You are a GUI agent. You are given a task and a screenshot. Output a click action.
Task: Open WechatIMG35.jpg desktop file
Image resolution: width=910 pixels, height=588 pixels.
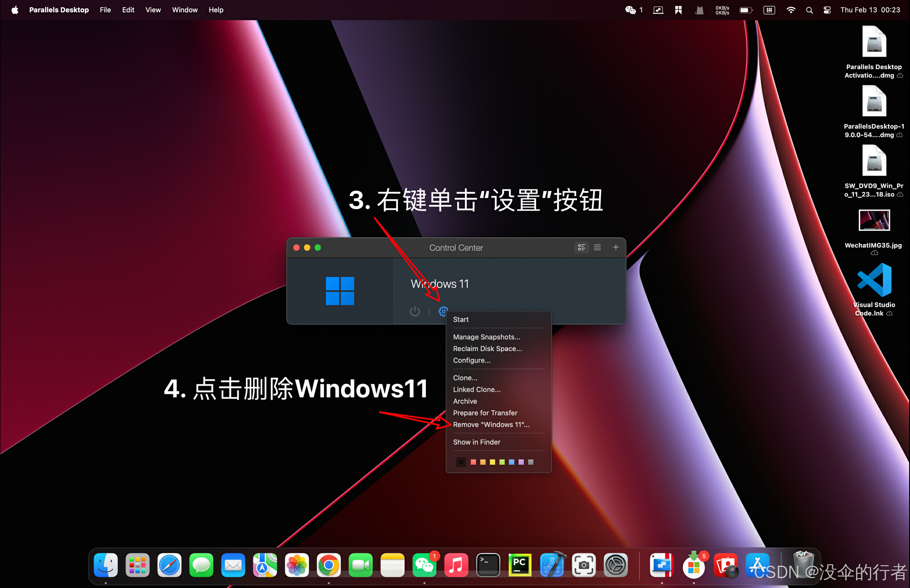pyautogui.click(x=873, y=221)
